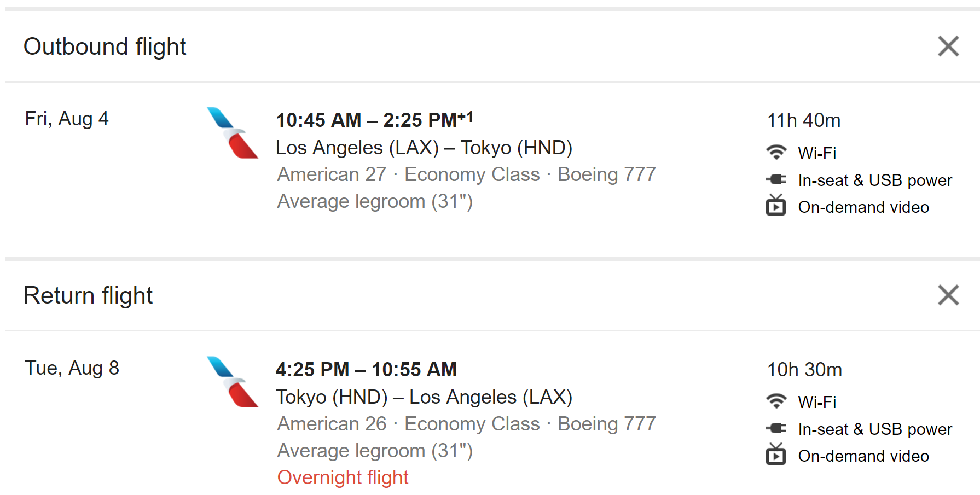Select the 4:25 PM – 10:55 AM time
This screenshot has height=495, width=980.
pos(366,370)
